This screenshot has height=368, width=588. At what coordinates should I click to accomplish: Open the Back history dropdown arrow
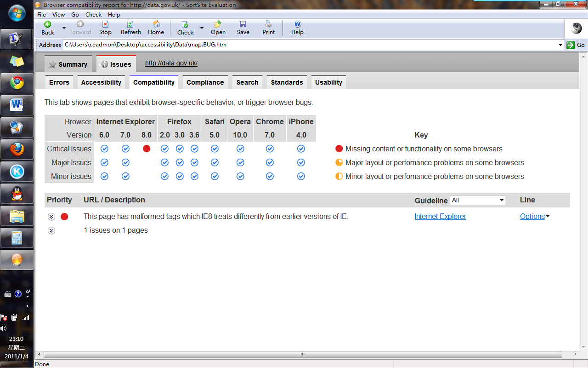(x=64, y=28)
